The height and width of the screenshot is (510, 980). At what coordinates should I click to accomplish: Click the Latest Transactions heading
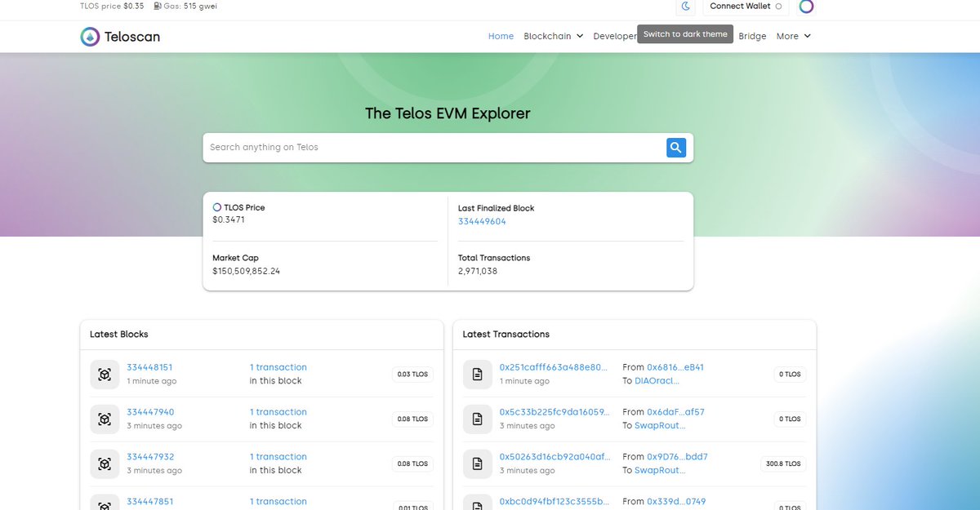pyautogui.click(x=506, y=335)
